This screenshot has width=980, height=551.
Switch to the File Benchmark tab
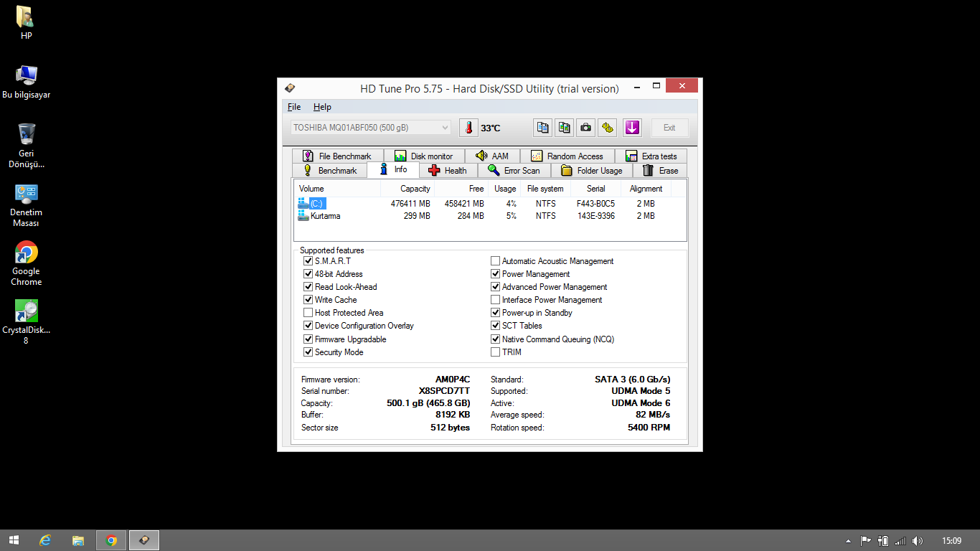[337, 156]
